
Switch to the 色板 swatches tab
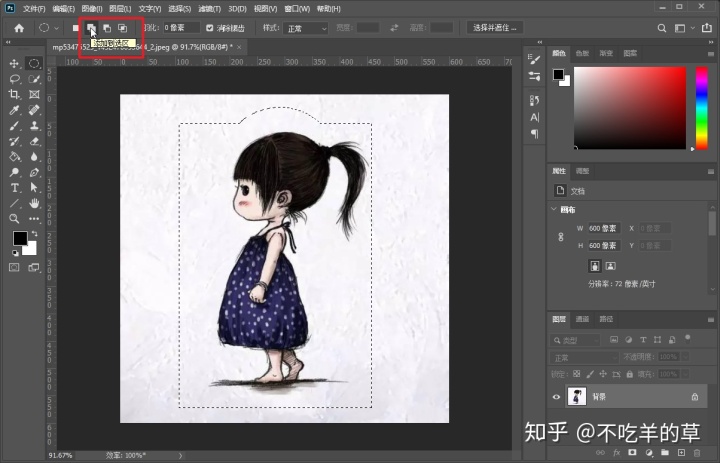point(582,53)
